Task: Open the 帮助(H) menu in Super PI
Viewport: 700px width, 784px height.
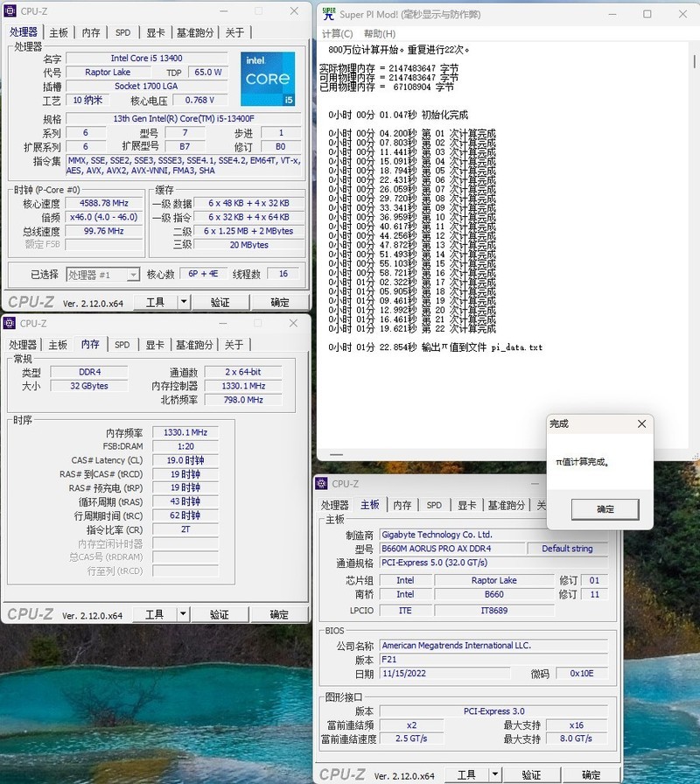Action: (380, 33)
